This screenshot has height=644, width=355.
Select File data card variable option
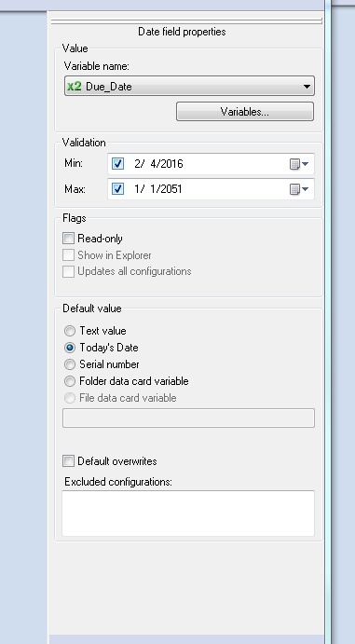point(70,398)
